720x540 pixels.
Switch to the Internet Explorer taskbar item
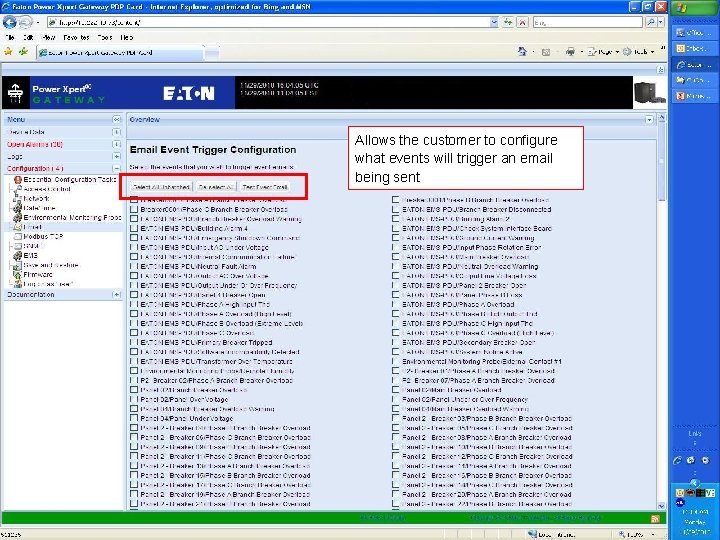pyautogui.click(x=694, y=65)
